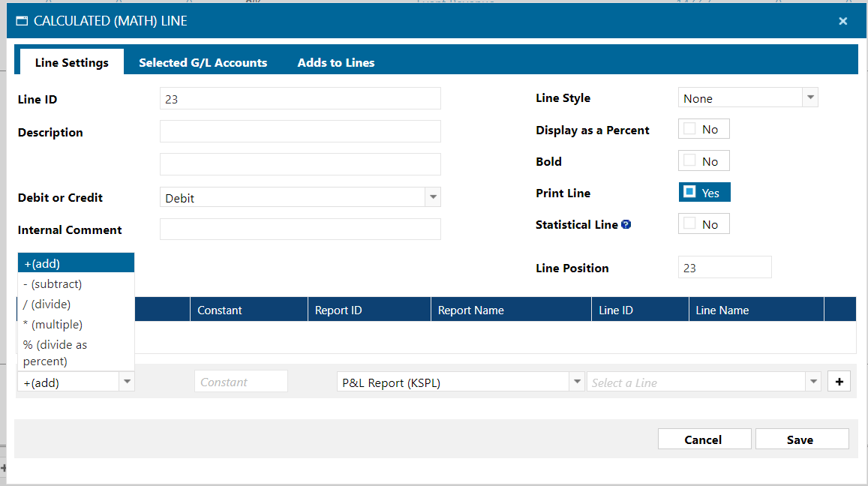Toggle Display as a Percent checkbox
The image size is (868, 486).
[689, 130]
